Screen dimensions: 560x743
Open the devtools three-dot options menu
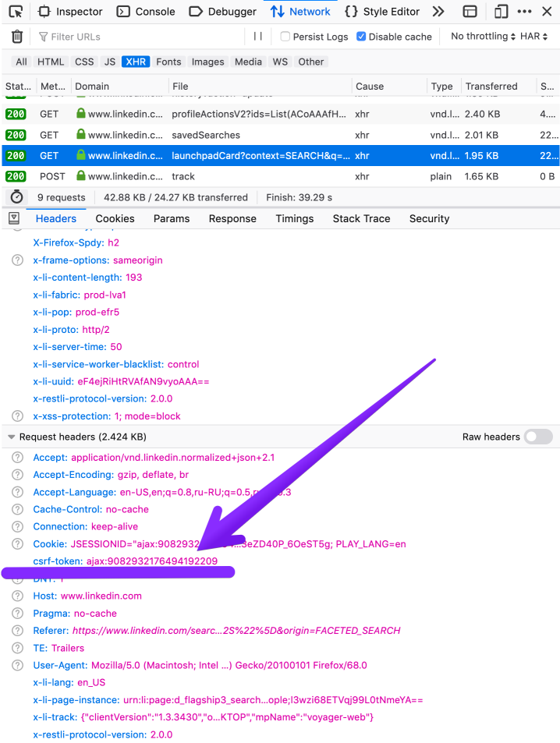coord(524,12)
